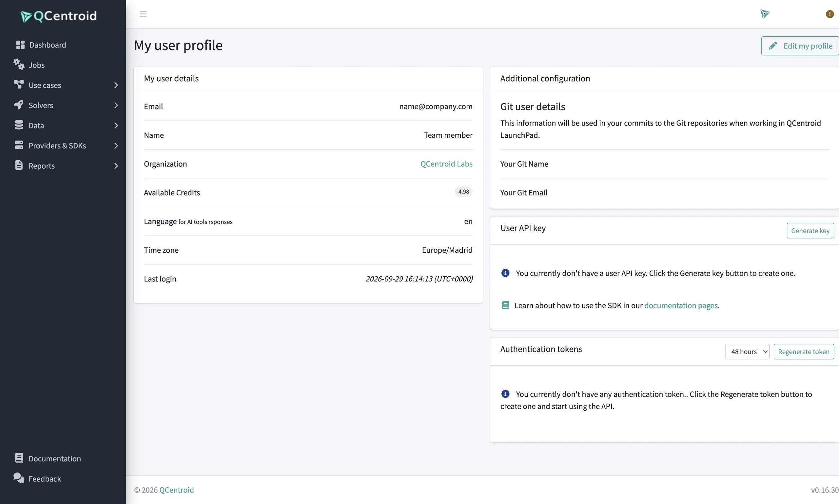839x504 pixels.
Task: Click the Feedback chat bubbles icon
Action: pos(19,478)
